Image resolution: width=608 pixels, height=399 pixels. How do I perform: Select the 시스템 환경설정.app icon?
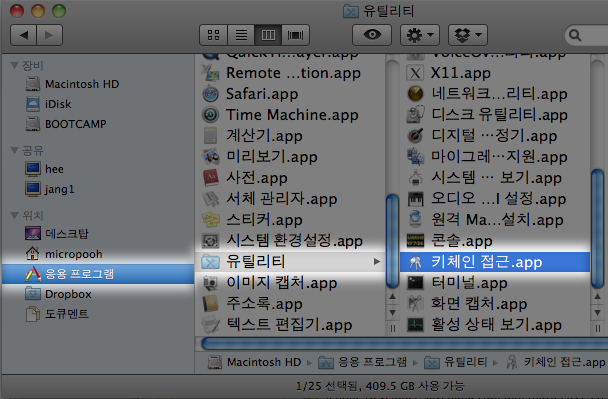click(211, 241)
